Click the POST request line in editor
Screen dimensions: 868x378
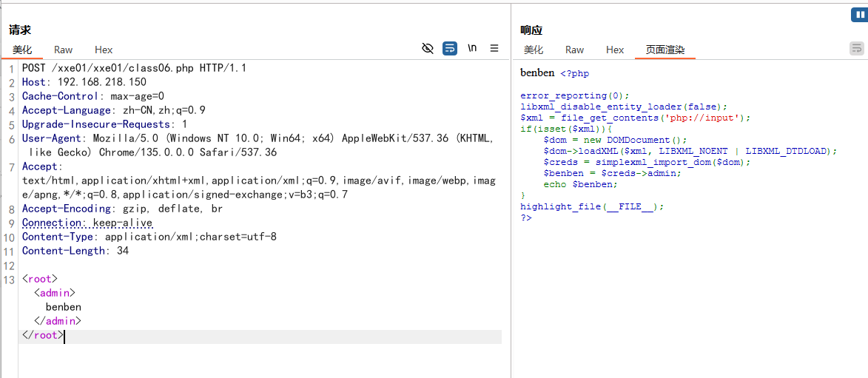coord(134,68)
